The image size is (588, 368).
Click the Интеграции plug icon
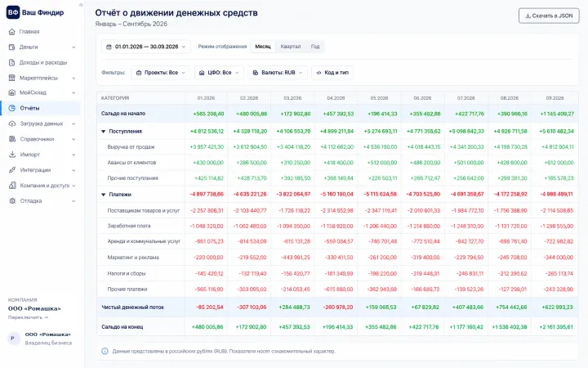point(12,170)
